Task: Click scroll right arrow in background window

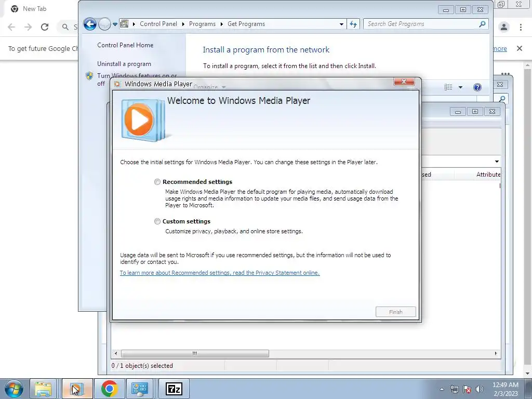Action: pyautogui.click(x=496, y=353)
